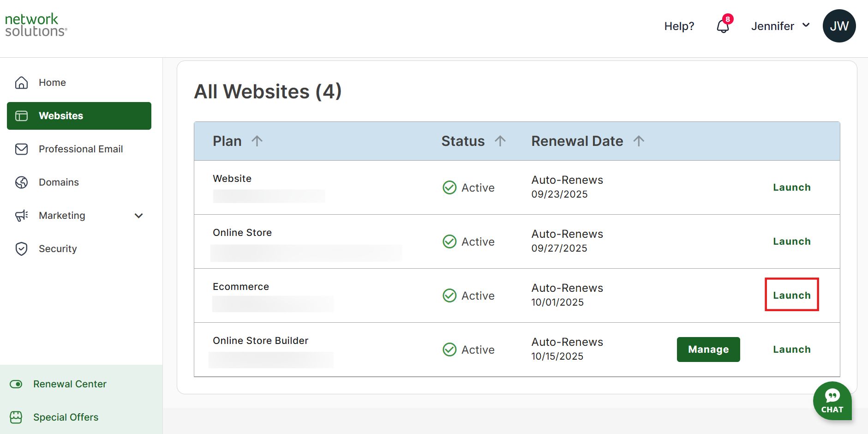Click the Security shield icon

click(x=21, y=249)
